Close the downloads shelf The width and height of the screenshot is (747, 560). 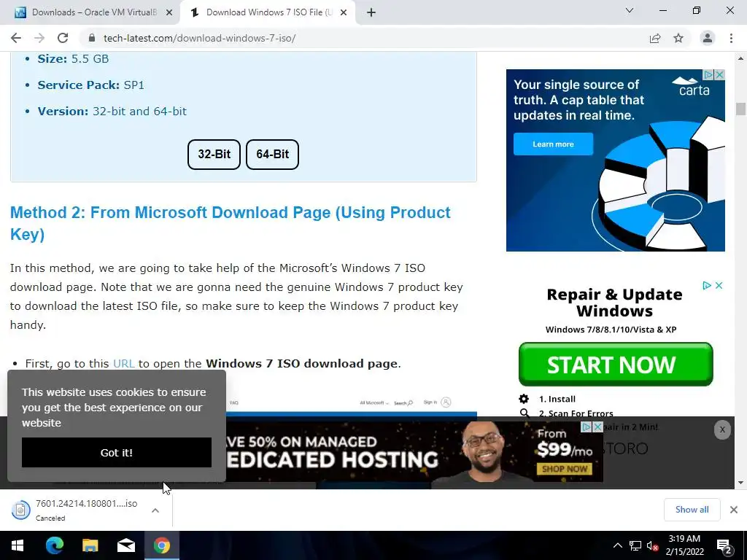click(734, 510)
